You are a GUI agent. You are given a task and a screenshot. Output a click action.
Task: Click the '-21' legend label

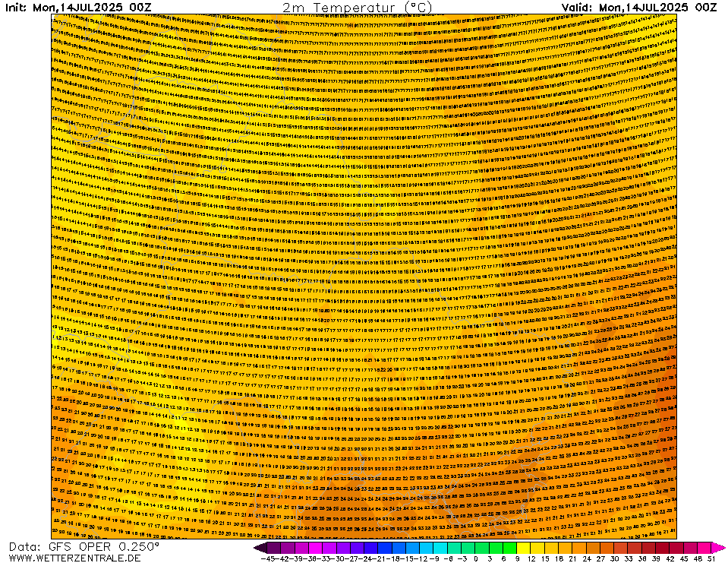378,558
